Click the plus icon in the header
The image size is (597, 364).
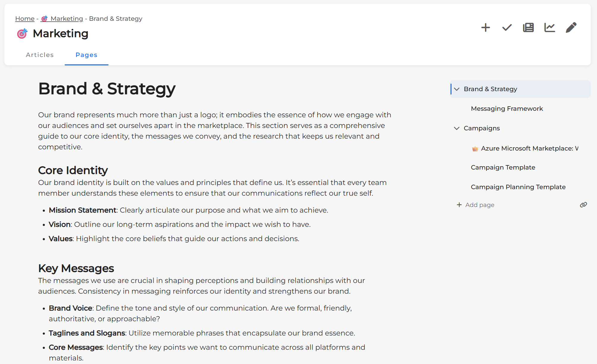(x=486, y=28)
